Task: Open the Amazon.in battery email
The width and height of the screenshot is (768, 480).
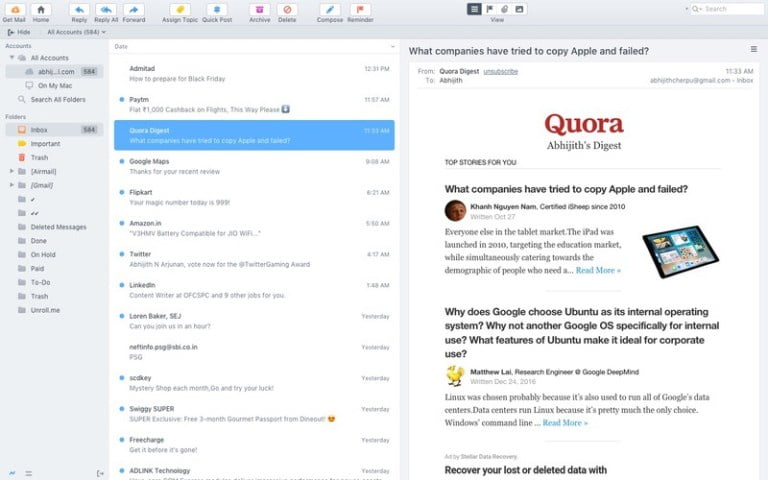Action: click(x=254, y=228)
